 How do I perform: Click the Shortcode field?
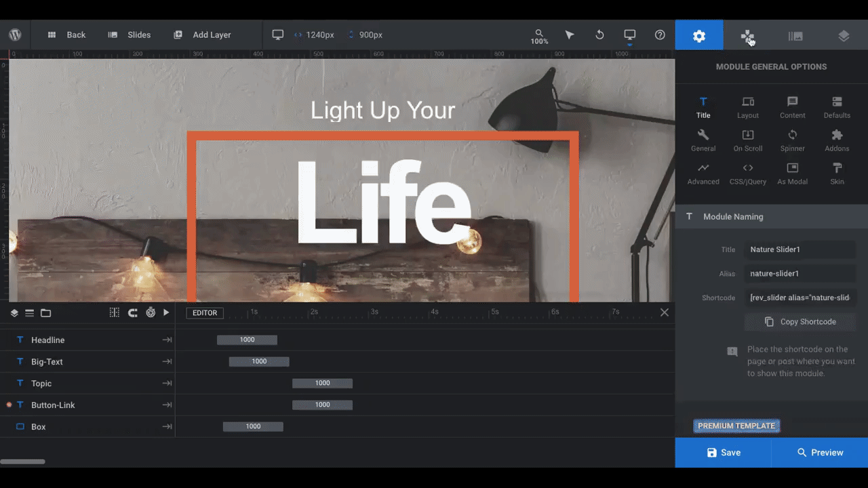tap(800, 298)
